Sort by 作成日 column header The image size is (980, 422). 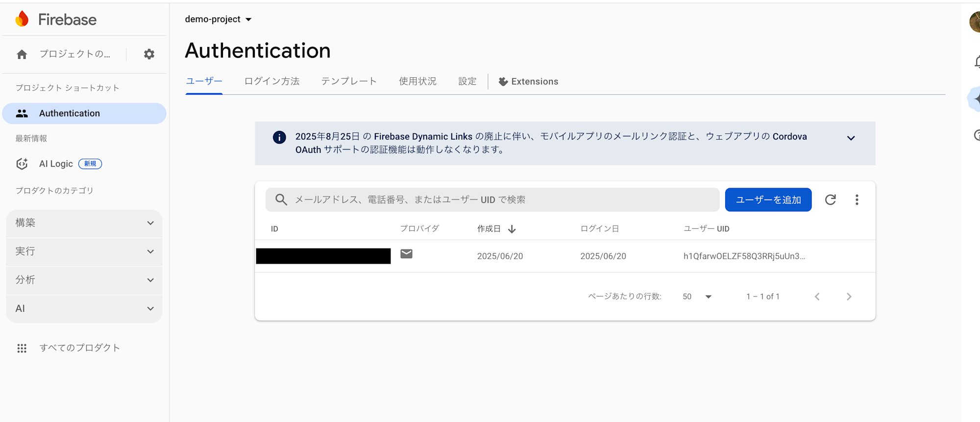pyautogui.click(x=489, y=229)
